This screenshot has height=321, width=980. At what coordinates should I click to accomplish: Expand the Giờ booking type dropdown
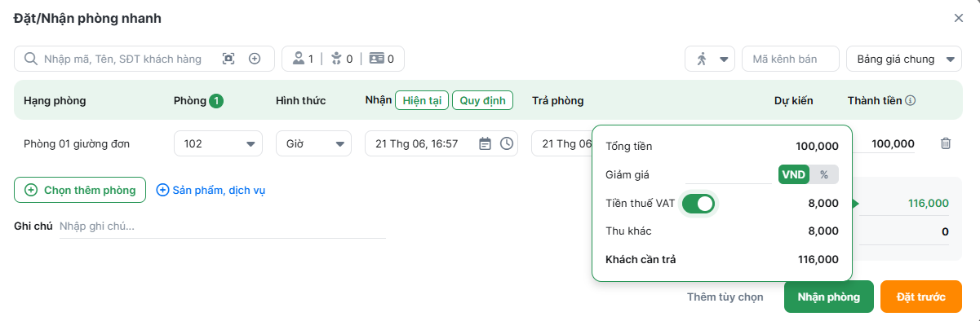pyautogui.click(x=313, y=143)
